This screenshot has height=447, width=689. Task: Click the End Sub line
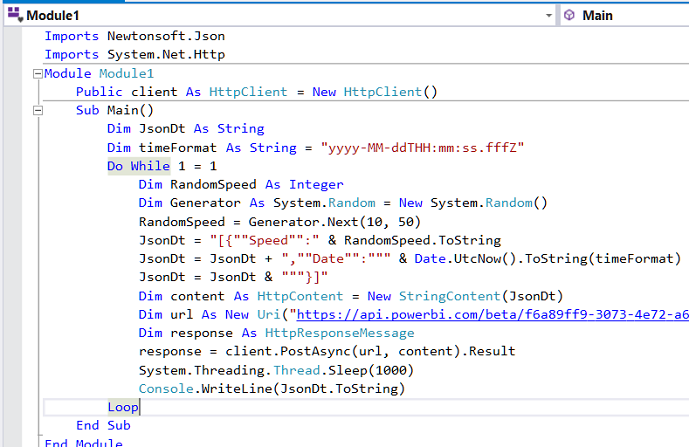click(101, 425)
